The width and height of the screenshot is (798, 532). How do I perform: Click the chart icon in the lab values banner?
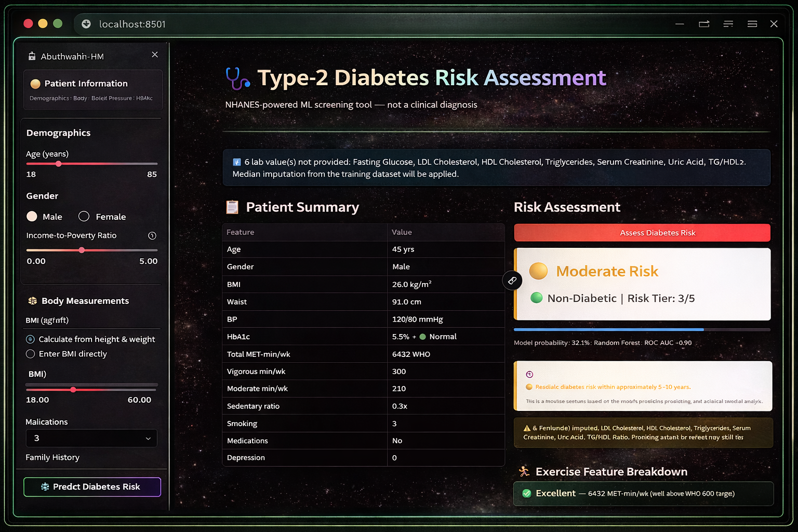tap(237, 162)
